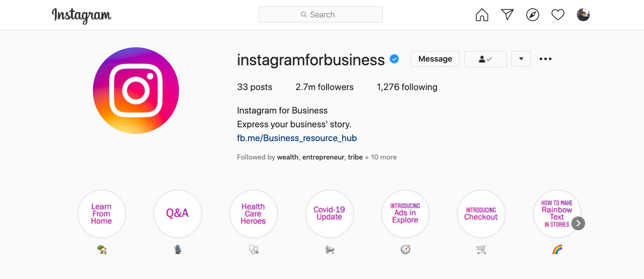Open Activity heart icon
The image size is (644, 279).
click(558, 15)
